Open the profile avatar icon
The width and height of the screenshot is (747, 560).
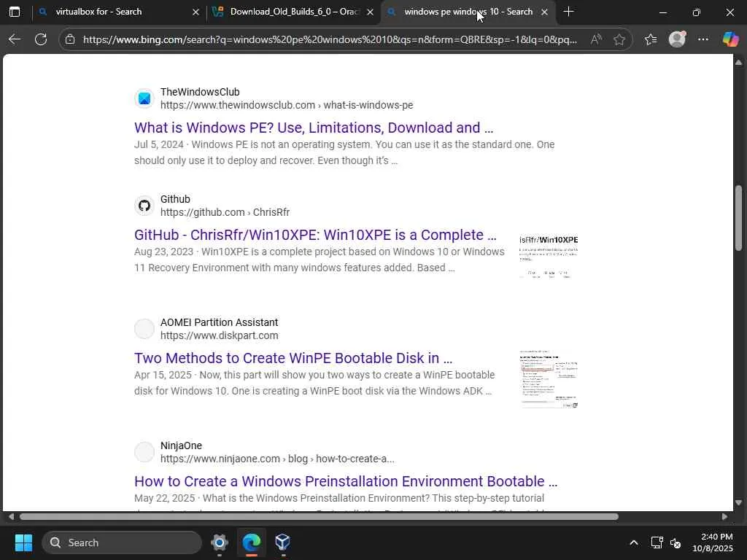pos(677,39)
